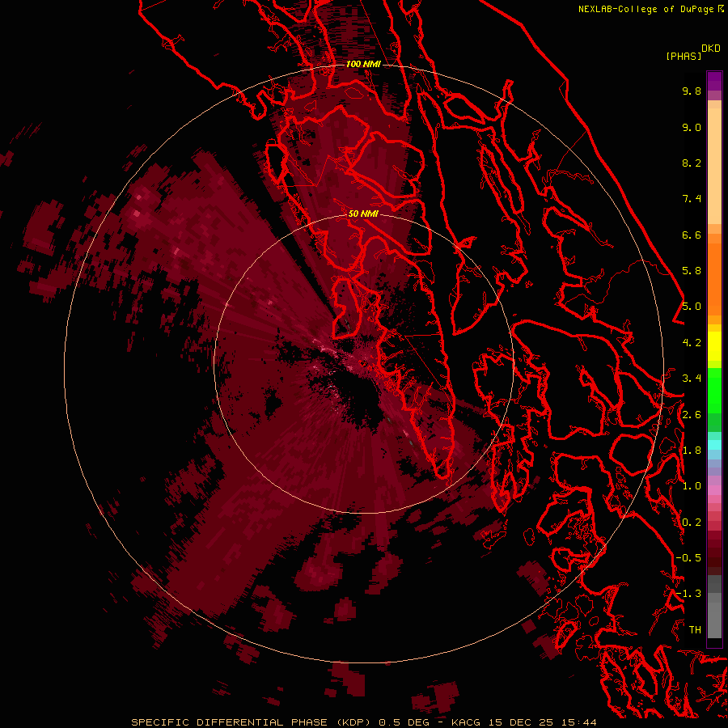Click the 6.6 scale value
This screenshot has height=728, width=728.
tap(692, 235)
